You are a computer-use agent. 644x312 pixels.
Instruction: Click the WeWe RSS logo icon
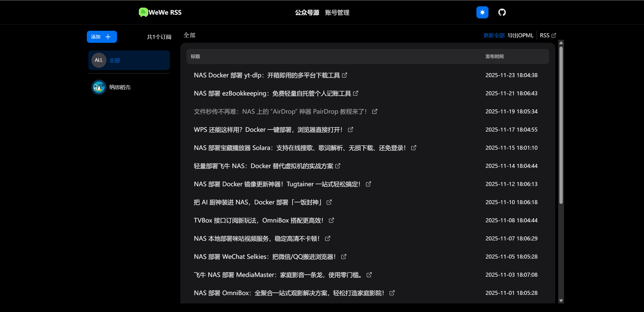point(143,12)
